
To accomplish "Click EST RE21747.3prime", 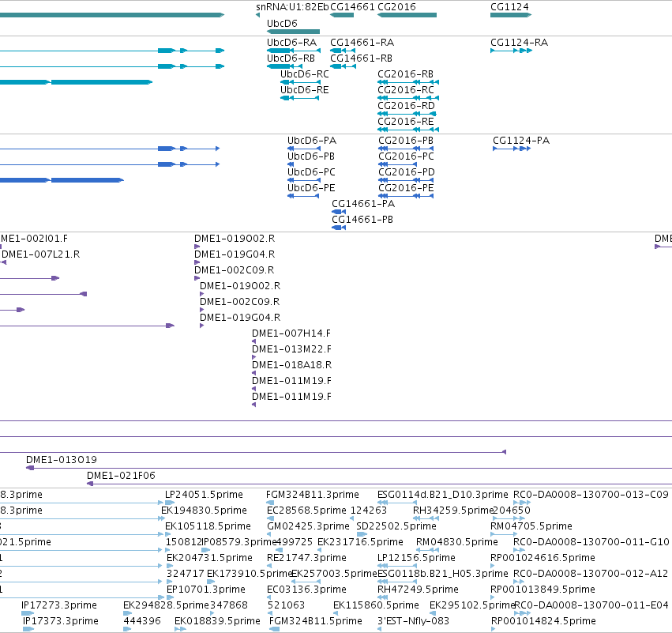I will click(269, 566).
